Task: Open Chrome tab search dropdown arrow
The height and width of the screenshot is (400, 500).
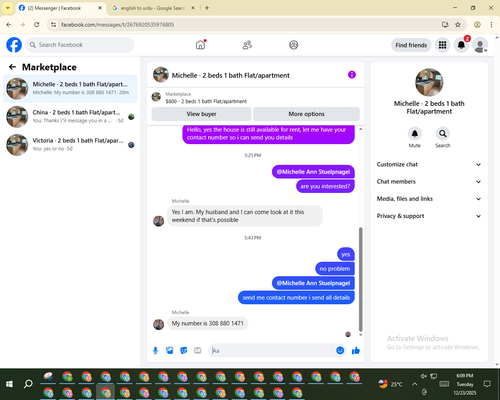Action: click(8, 8)
